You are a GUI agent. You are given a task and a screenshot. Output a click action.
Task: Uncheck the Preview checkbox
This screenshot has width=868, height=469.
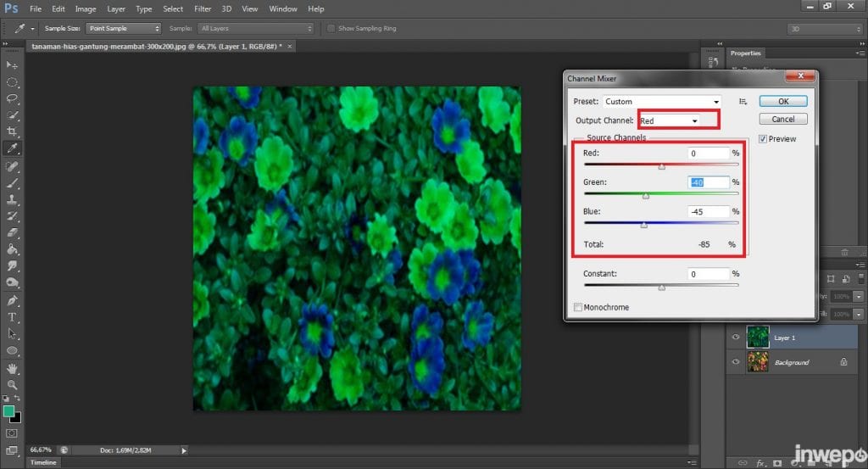tap(763, 139)
